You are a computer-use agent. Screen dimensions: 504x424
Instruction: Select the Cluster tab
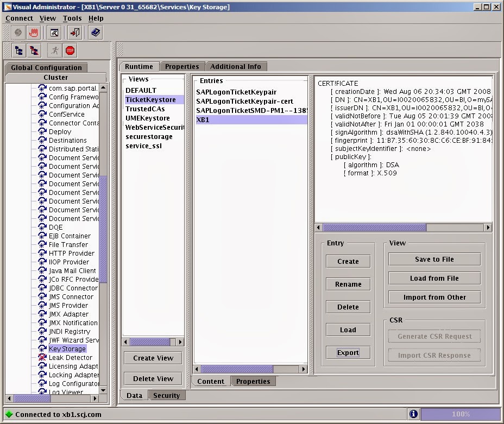point(56,78)
